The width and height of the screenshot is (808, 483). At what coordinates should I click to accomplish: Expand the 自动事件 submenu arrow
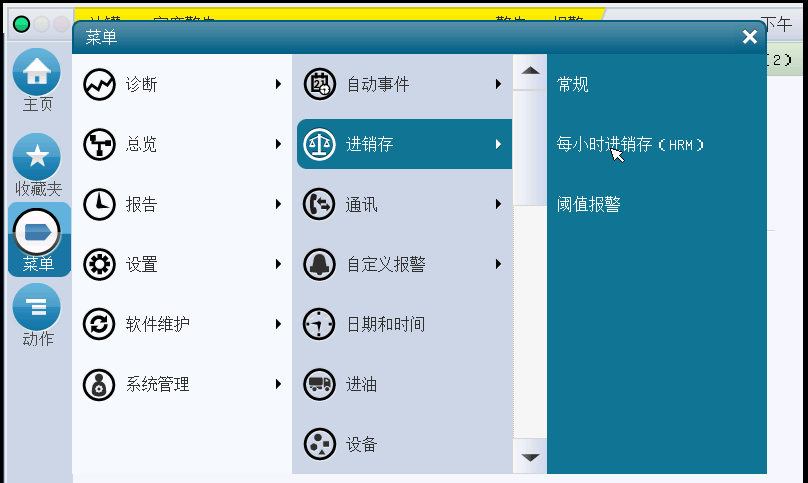tap(497, 85)
